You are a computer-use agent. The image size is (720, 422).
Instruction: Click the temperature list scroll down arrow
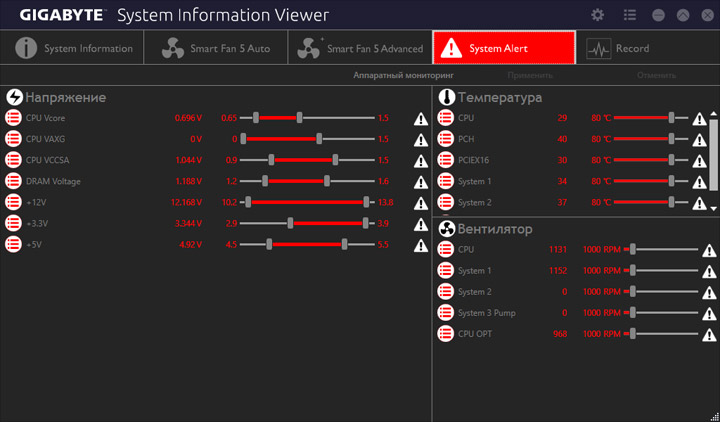click(x=714, y=208)
